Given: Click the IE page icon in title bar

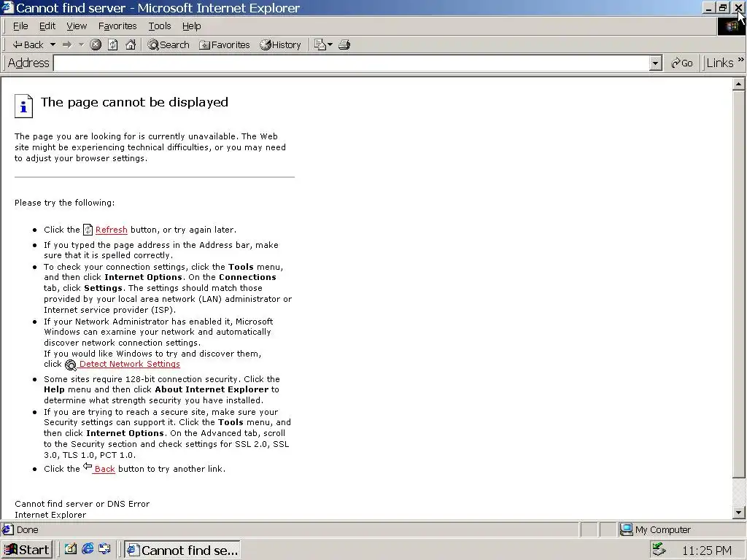Looking at the screenshot, I should coord(7,7).
